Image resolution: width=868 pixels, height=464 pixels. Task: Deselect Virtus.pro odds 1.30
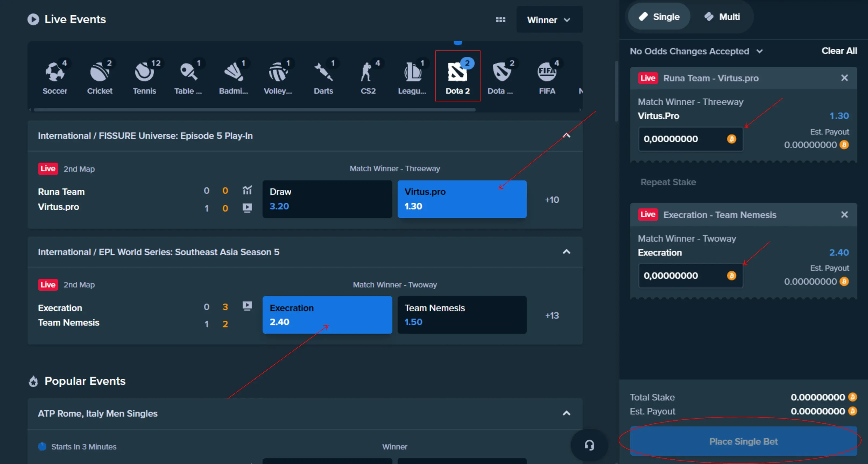coord(462,199)
